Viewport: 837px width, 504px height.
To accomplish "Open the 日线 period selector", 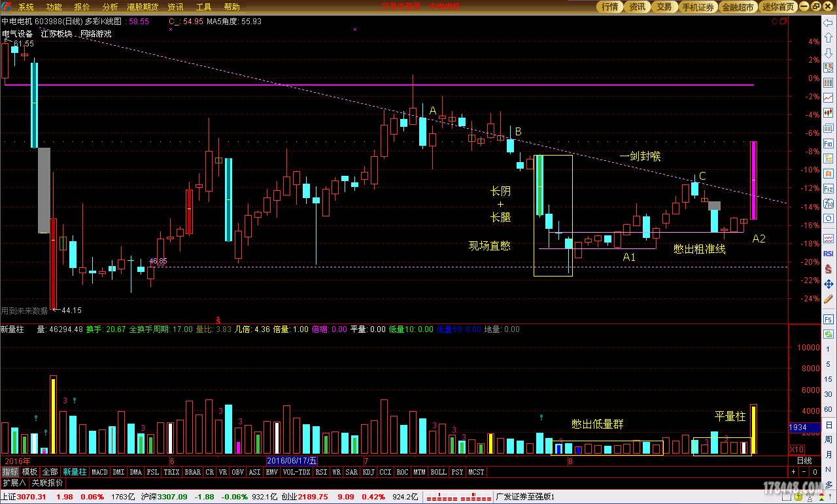I will pyautogui.click(x=804, y=460).
